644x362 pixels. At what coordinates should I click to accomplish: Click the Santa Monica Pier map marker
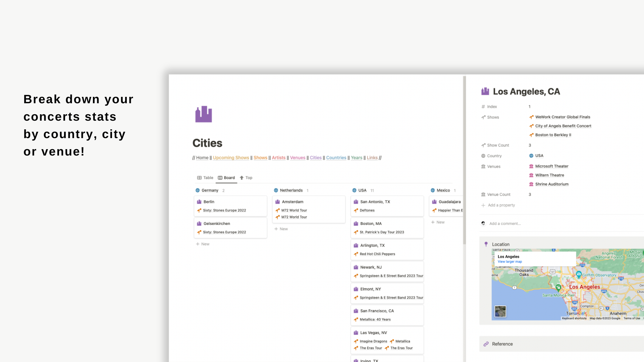pos(558,288)
